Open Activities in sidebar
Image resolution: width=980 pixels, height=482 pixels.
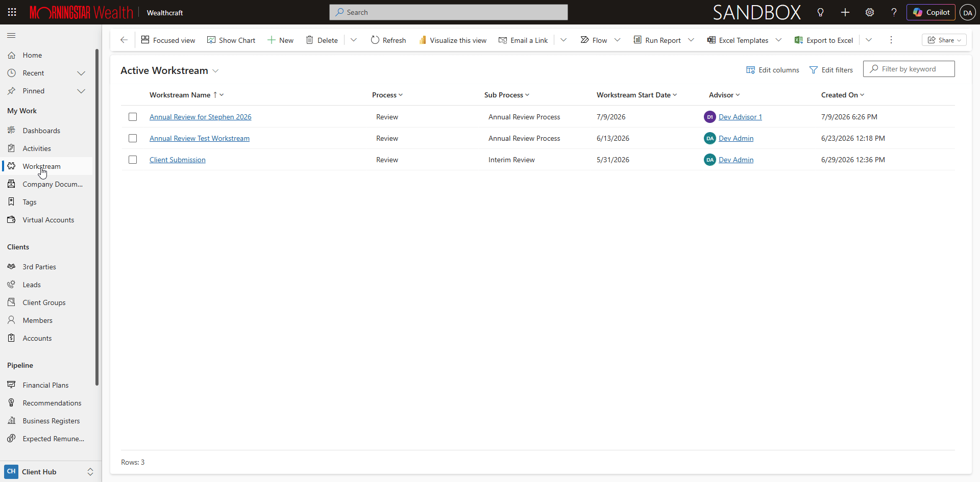pyautogui.click(x=46, y=148)
